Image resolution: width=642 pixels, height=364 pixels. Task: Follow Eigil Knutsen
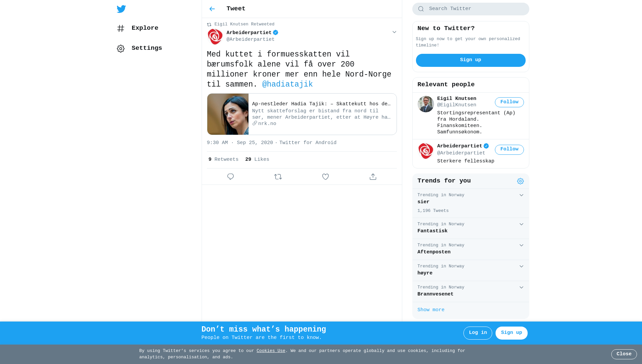509,102
